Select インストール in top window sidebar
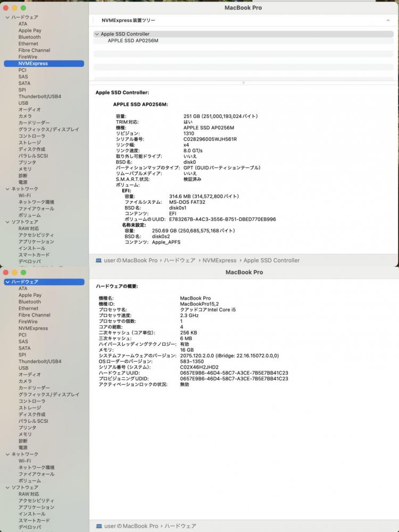Screen dimensions: 399x532 pos(32,248)
